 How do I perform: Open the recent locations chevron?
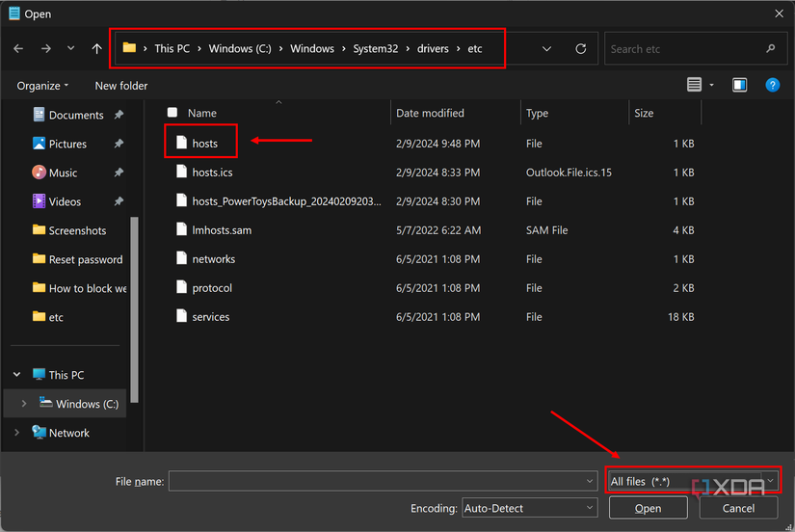click(71, 49)
